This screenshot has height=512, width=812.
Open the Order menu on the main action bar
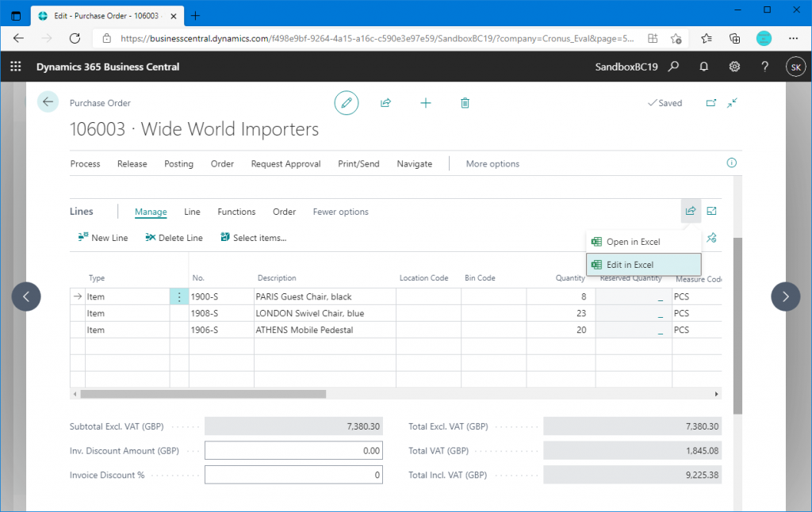click(x=222, y=163)
